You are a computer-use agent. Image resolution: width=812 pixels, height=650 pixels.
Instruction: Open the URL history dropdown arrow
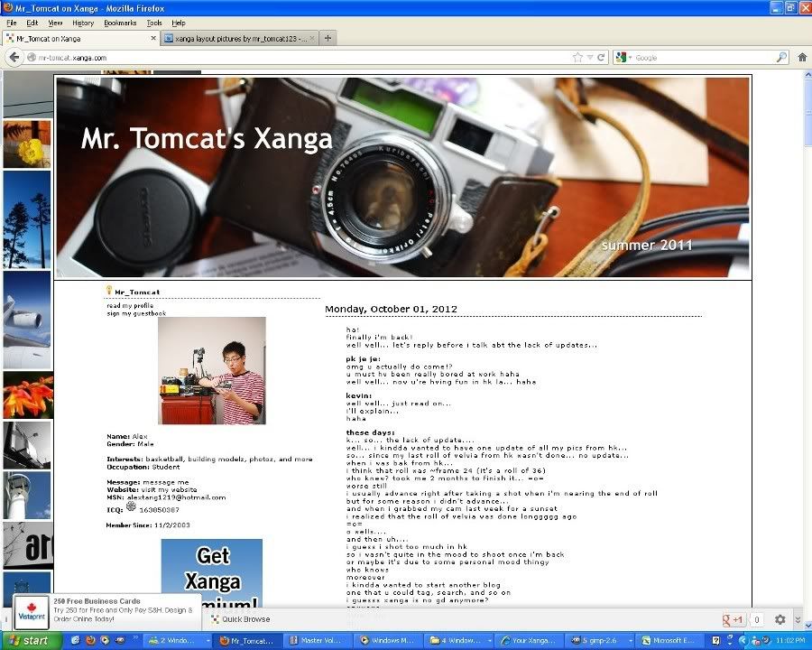[590, 58]
